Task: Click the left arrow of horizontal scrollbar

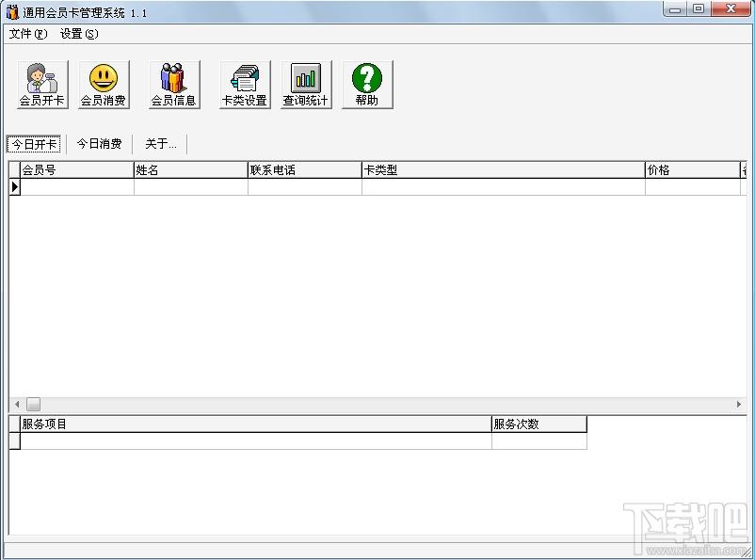Action: (17, 404)
